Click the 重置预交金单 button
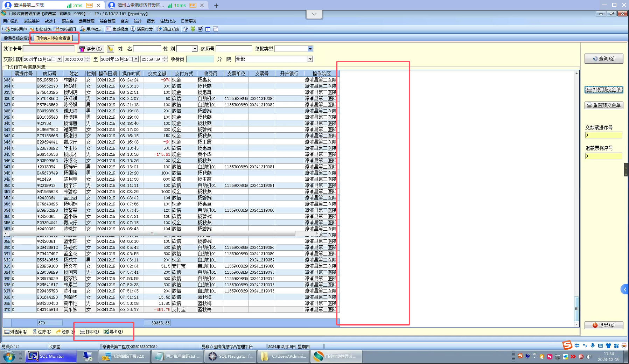The height and width of the screenshot is (364, 629). [x=604, y=105]
